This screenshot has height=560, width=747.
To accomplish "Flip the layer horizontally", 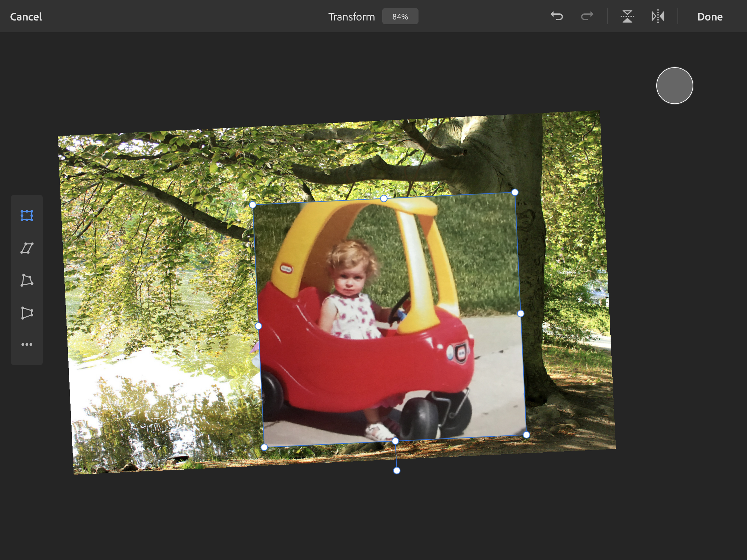I will (x=658, y=16).
